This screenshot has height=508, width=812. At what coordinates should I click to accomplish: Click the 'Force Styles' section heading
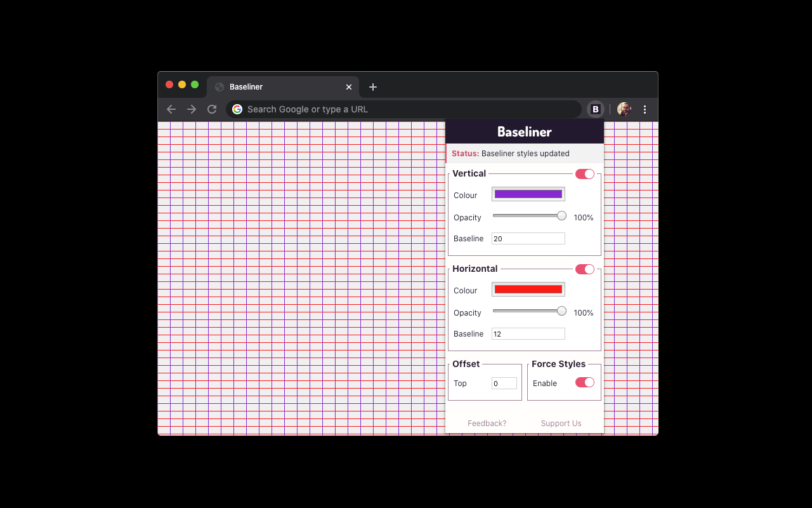click(559, 364)
